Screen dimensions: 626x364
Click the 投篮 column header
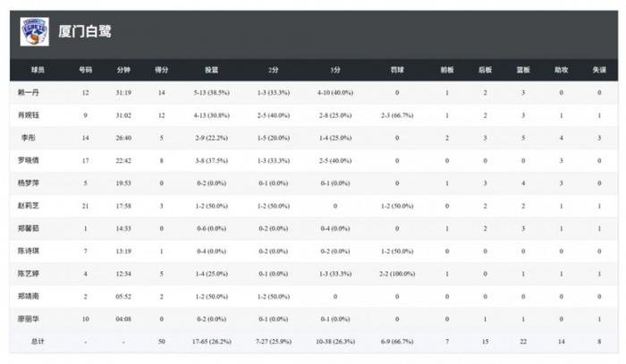(x=212, y=70)
